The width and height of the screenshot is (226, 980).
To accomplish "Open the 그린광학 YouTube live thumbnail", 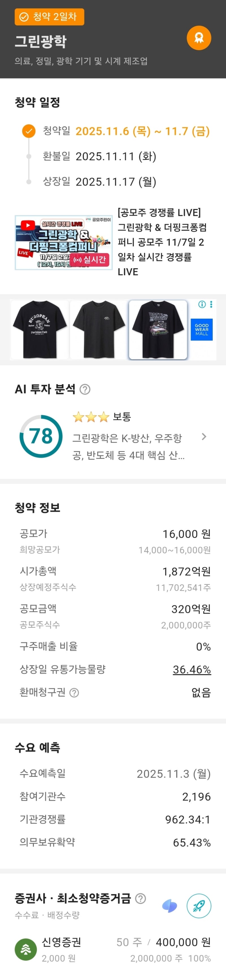I will click(64, 242).
